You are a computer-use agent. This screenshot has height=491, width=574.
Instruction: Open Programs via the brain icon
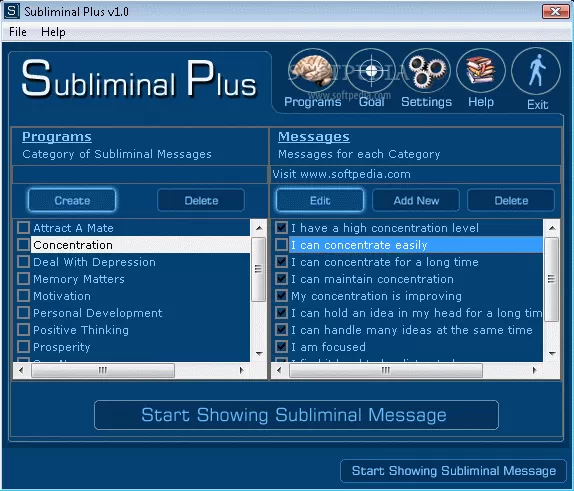[x=312, y=72]
